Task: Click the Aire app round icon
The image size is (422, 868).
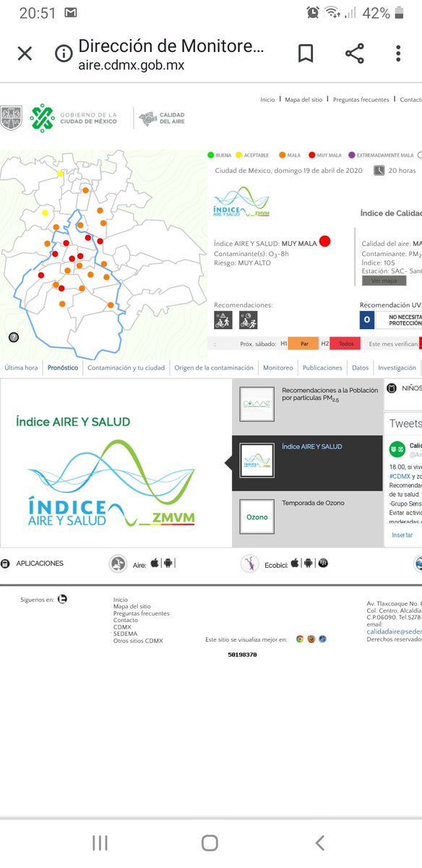Action: [x=118, y=563]
